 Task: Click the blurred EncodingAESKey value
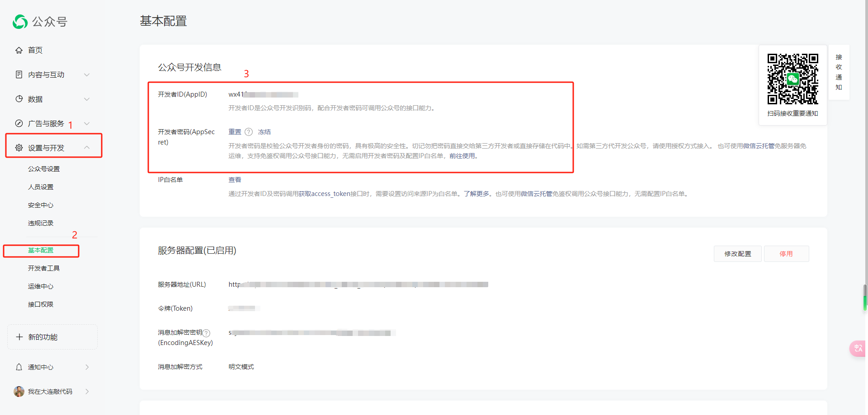[x=312, y=333]
